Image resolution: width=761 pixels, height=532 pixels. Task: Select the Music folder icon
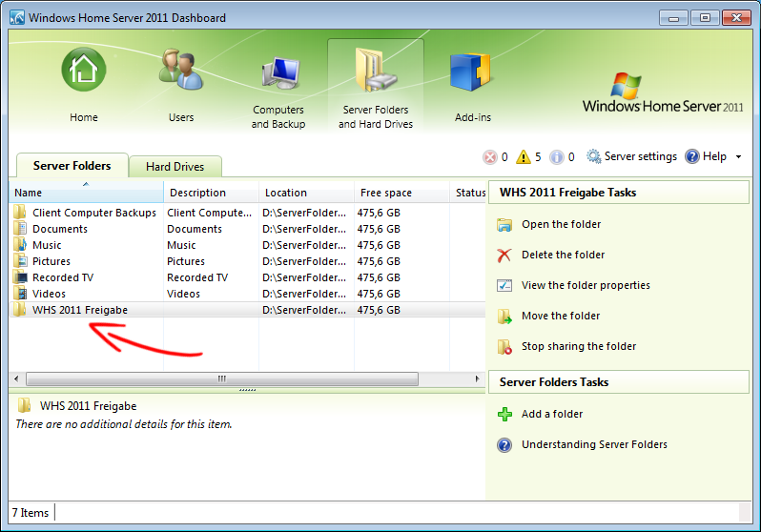click(20, 244)
